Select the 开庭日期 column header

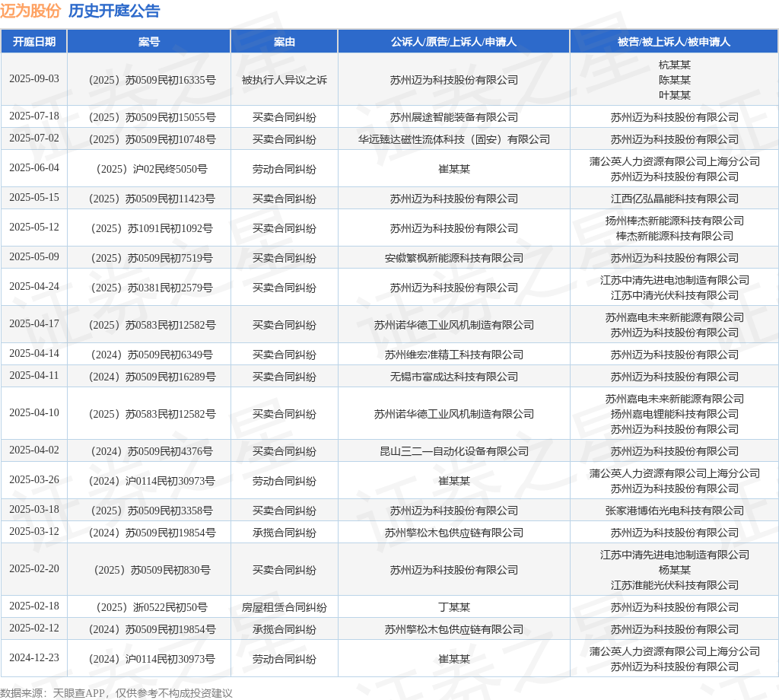33,42
